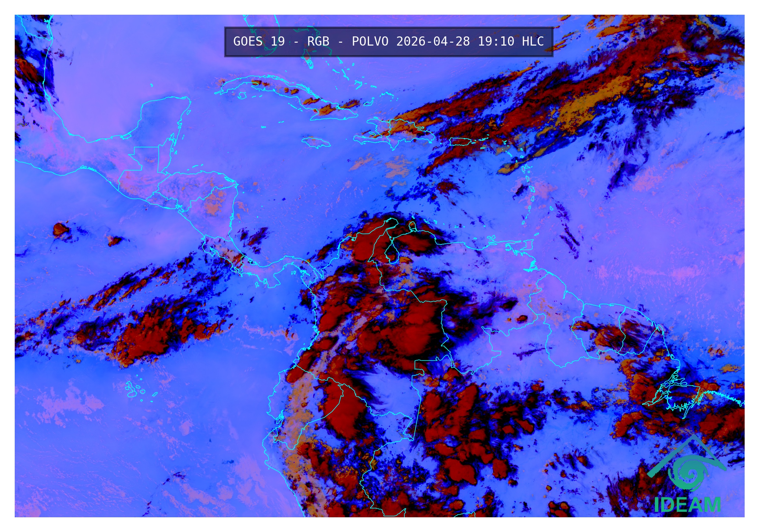Click the 19:10 HLC time in the banner
The image size is (759, 532).
[511, 42]
